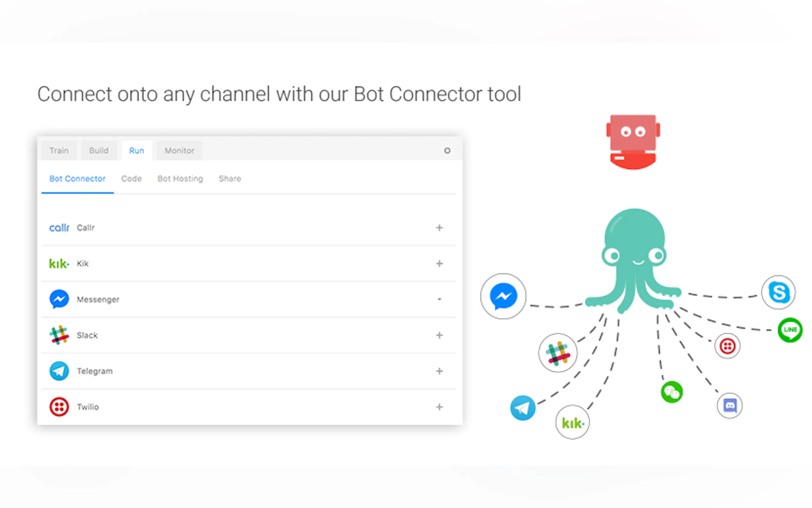
Task: Click the red robot mascot
Action: [x=633, y=142]
